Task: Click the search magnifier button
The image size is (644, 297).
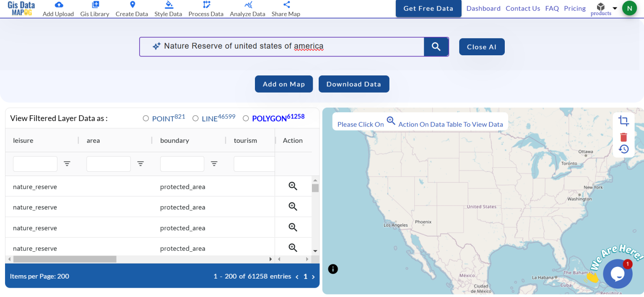Action: pos(436,46)
